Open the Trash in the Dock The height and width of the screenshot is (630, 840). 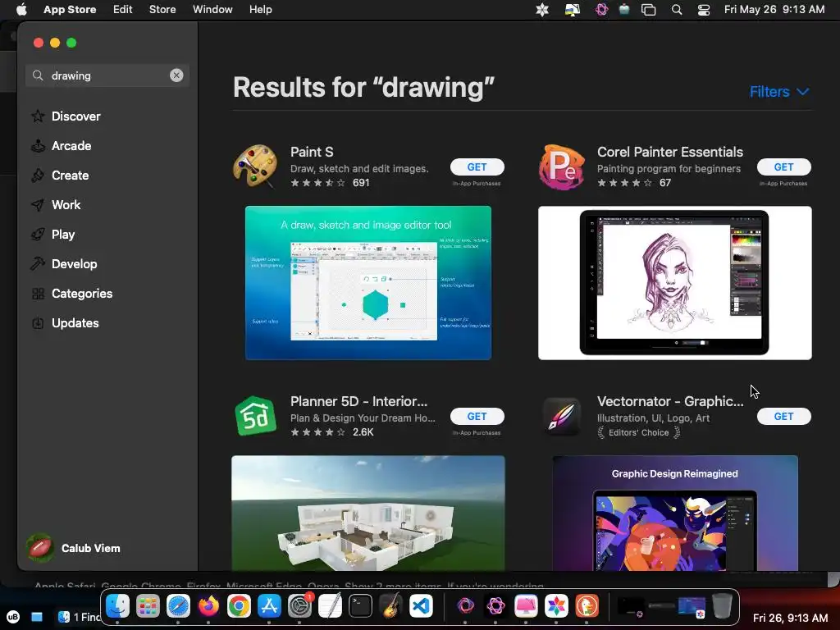click(722, 606)
